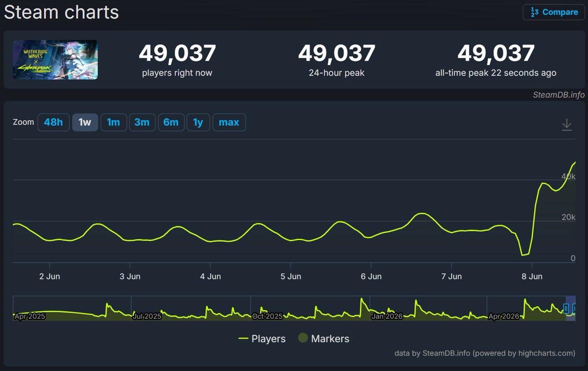Click the Compare button

click(x=554, y=12)
